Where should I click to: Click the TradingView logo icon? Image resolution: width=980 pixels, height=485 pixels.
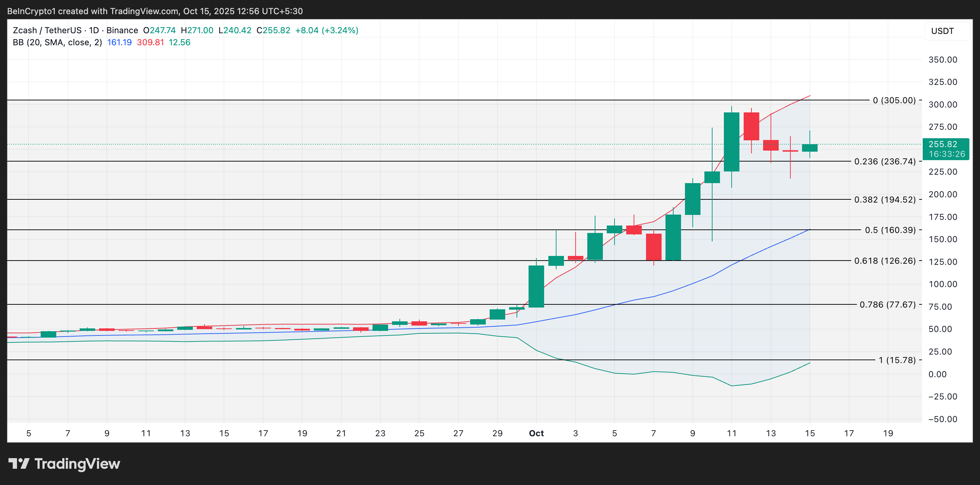click(20, 463)
